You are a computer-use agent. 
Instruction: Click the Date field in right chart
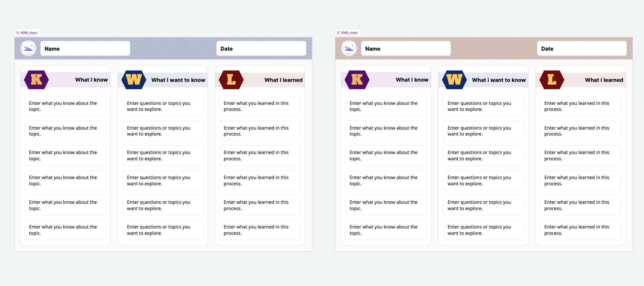[582, 49]
